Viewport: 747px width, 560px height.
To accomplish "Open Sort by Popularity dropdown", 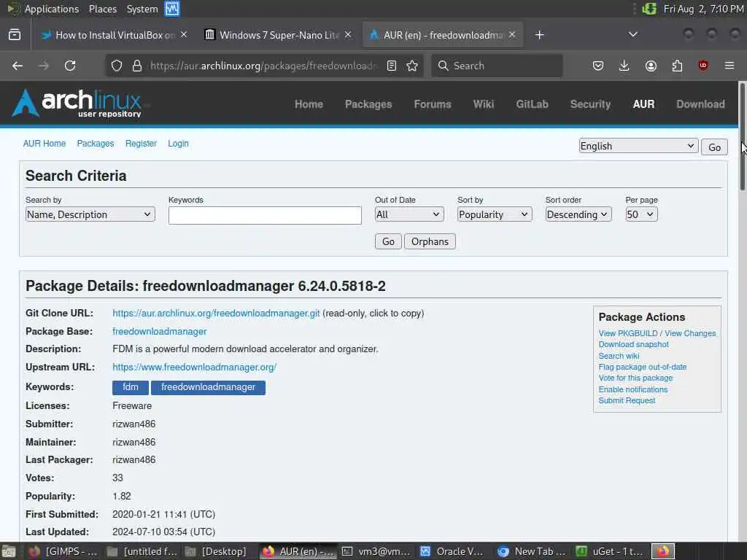I will [x=495, y=214].
